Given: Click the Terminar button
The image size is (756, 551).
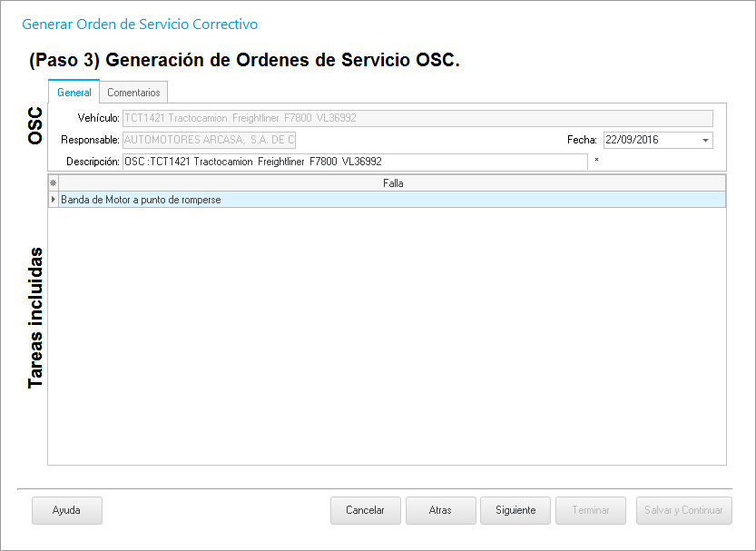Looking at the screenshot, I should (591, 510).
